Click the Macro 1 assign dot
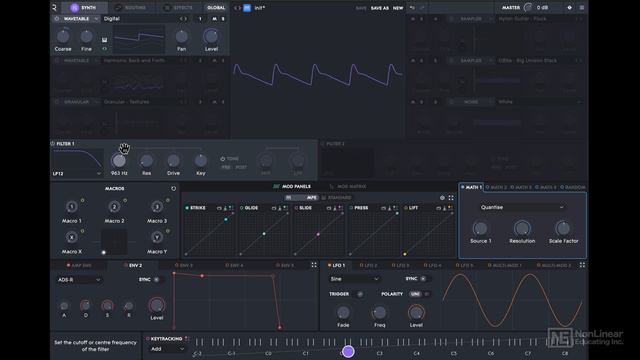The height and width of the screenshot is (360, 640). [x=82, y=200]
